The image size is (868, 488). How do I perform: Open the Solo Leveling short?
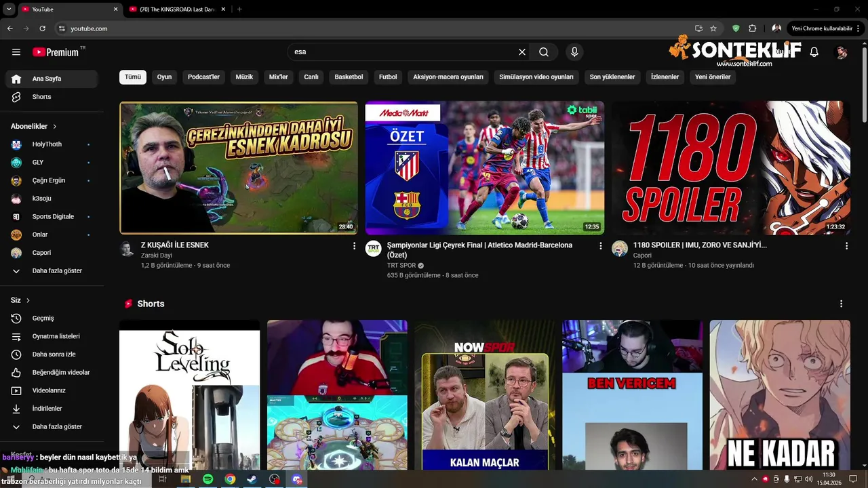click(x=189, y=395)
